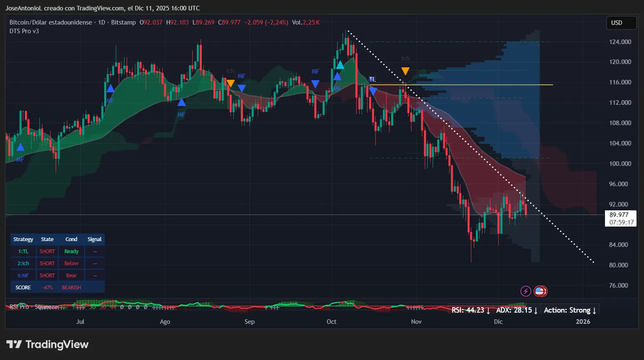Select the blue TL sell arrow in November
This screenshot has height=360, width=644.
(372, 91)
